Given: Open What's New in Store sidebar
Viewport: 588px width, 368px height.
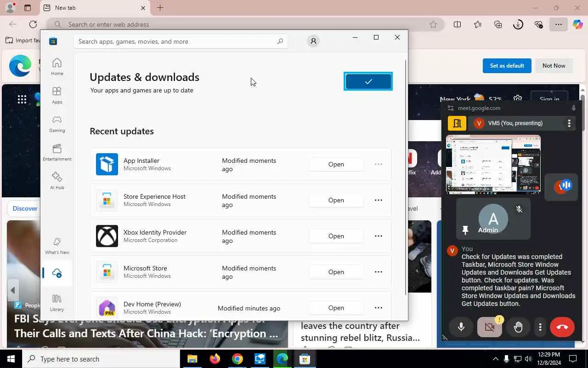Looking at the screenshot, I should pos(57,246).
